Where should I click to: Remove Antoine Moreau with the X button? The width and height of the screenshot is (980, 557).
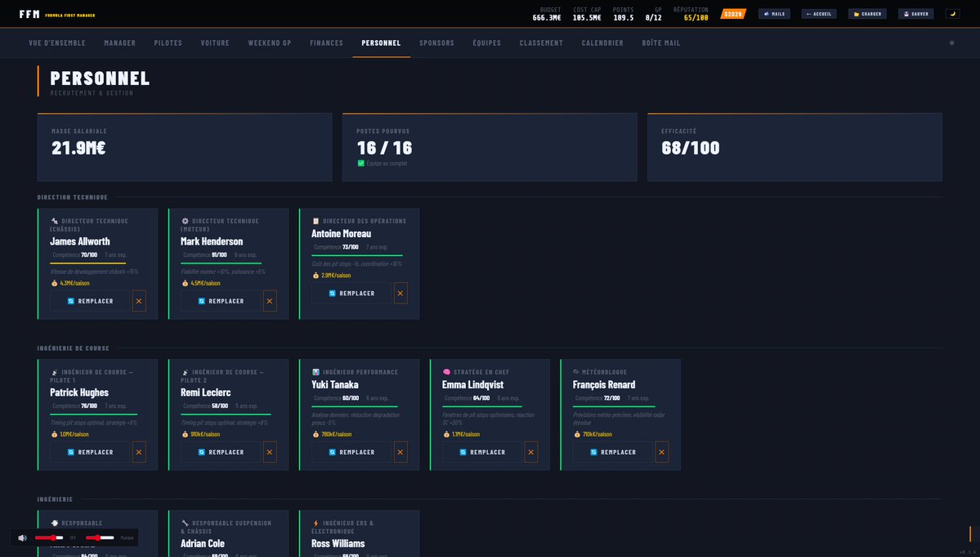click(400, 293)
